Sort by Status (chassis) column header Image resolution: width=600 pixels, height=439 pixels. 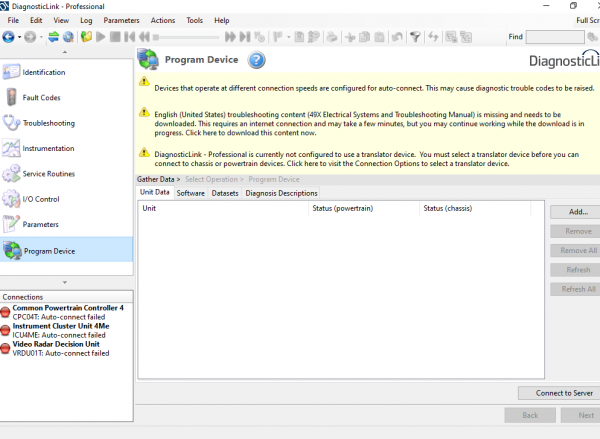pos(475,208)
